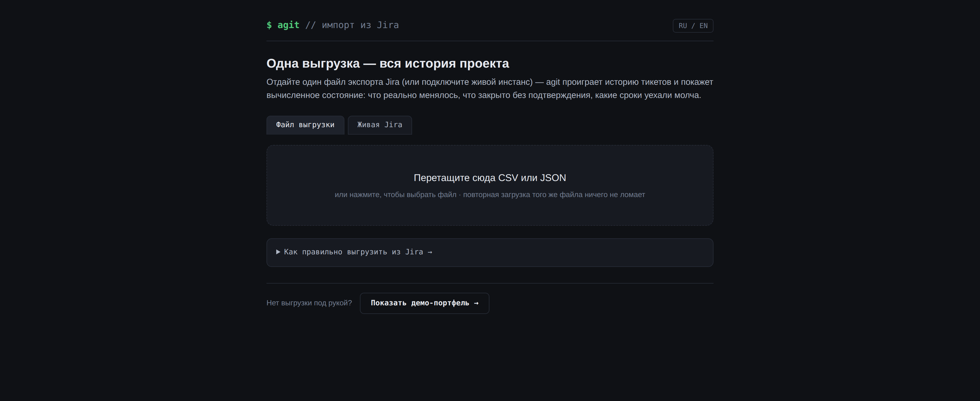Click the // импорт из Jira subtitle
The width and height of the screenshot is (980, 401).
pos(352,25)
